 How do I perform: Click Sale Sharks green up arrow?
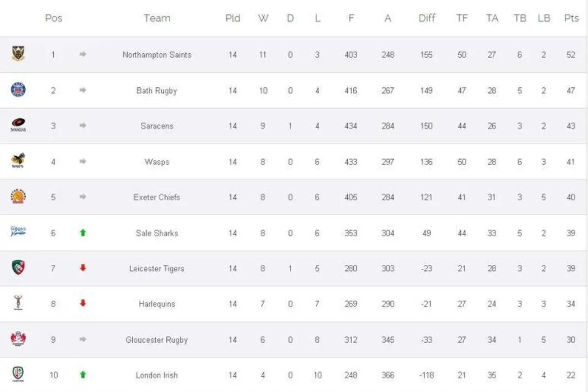(83, 232)
